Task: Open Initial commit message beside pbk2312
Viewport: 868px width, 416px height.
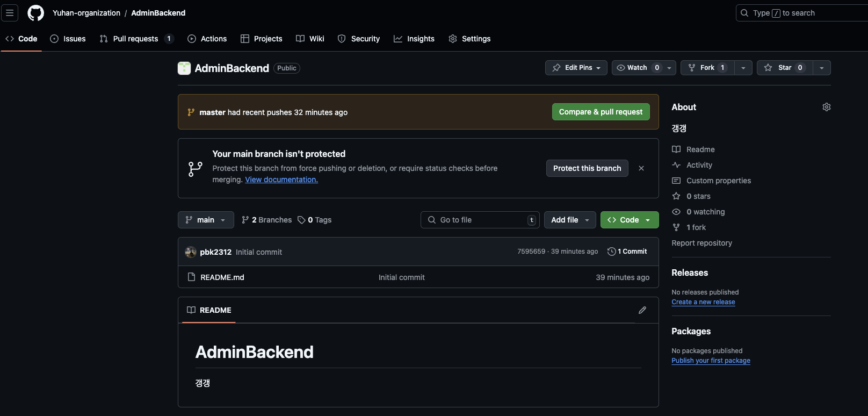Action: [x=258, y=252]
